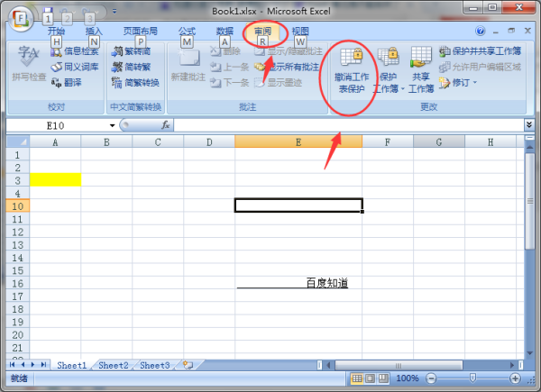Select column F header
The height and width of the screenshot is (392, 541).
(388, 142)
